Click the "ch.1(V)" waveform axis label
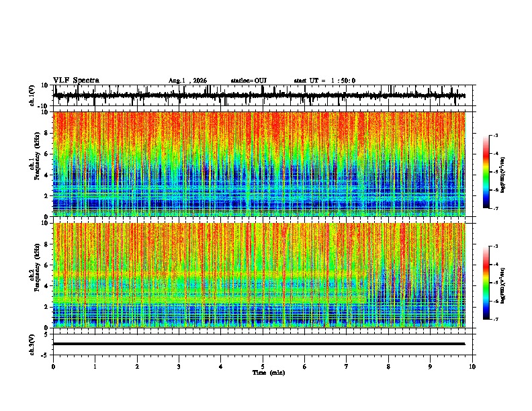 click(32, 95)
